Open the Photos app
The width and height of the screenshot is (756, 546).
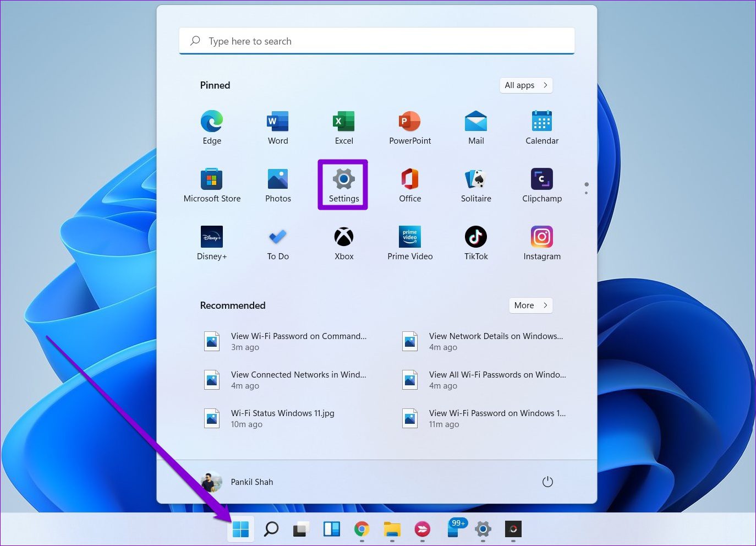[278, 184]
